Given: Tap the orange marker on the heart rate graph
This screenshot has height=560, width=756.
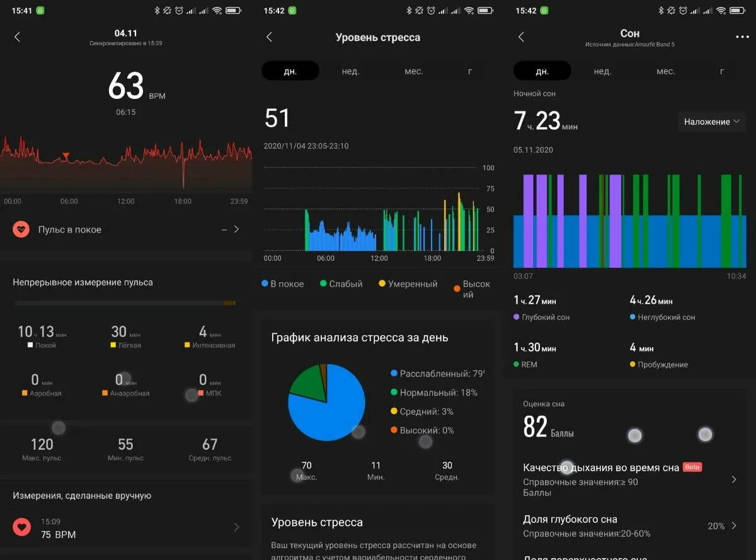Looking at the screenshot, I should [66, 156].
